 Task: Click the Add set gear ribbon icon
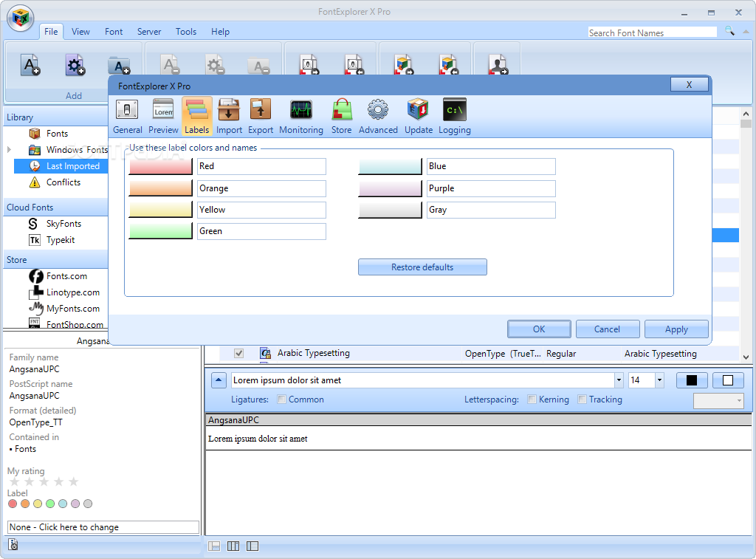click(75, 65)
